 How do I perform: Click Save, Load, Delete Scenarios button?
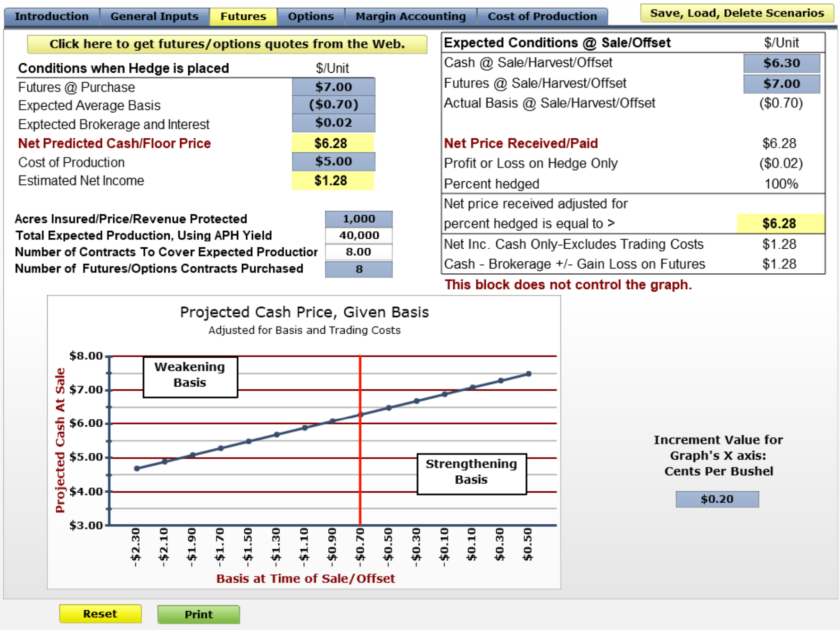(x=737, y=13)
